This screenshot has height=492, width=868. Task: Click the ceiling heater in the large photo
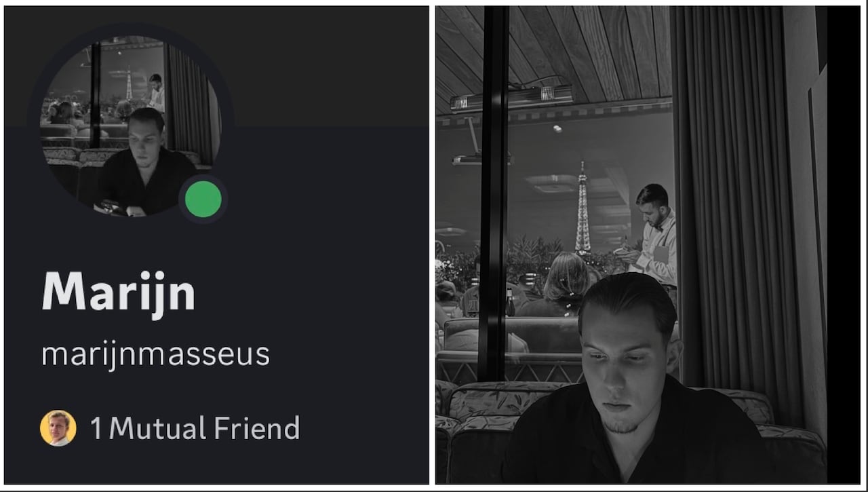512,99
